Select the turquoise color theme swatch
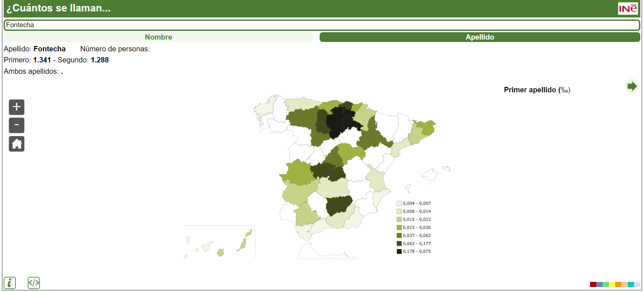Screen dimensions: 644x292 click(631, 284)
